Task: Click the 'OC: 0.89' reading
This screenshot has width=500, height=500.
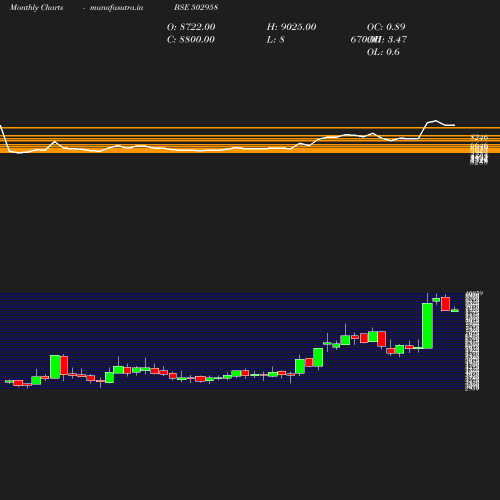Action: tap(386, 27)
